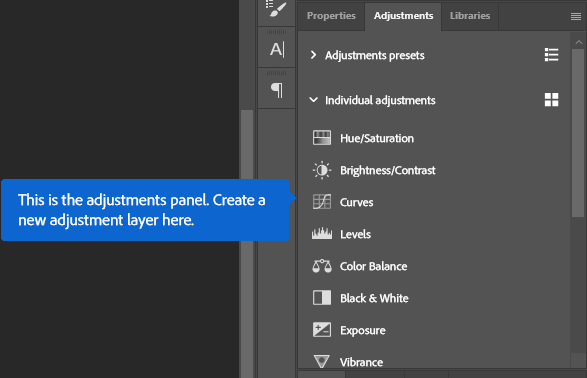Open the Adjustments panel flyout menu

point(576,16)
